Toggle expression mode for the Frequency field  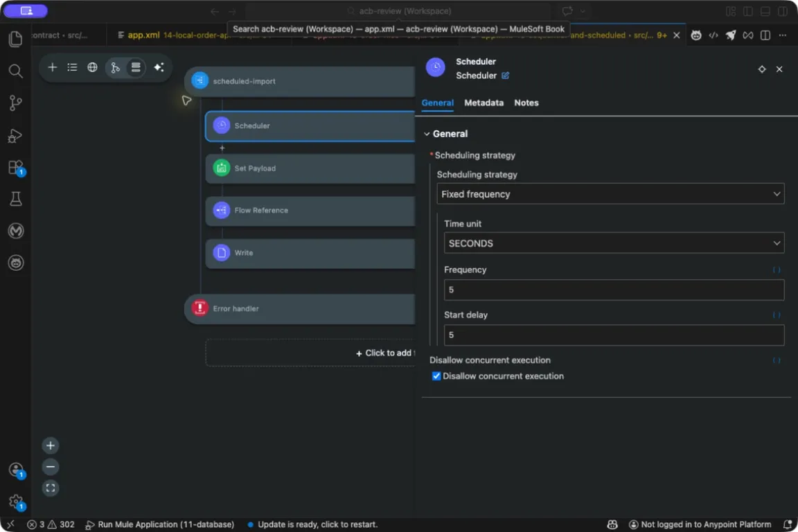776,270
